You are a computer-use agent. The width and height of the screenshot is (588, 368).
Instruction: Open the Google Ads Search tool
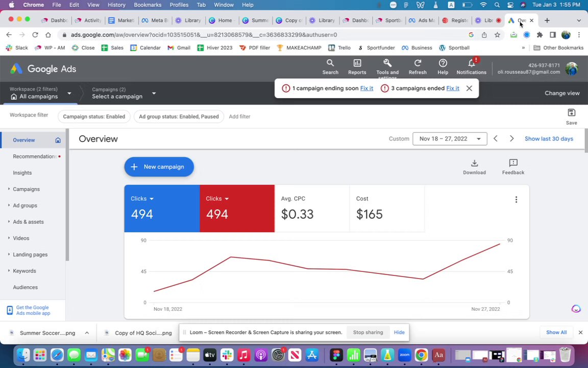330,66
